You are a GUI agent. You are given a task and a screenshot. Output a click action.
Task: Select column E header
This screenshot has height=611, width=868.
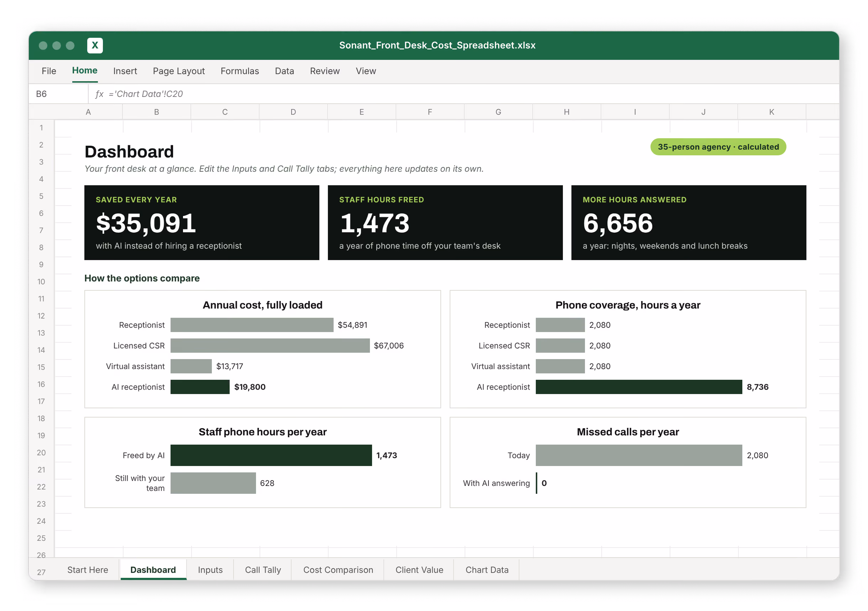pos(362,112)
